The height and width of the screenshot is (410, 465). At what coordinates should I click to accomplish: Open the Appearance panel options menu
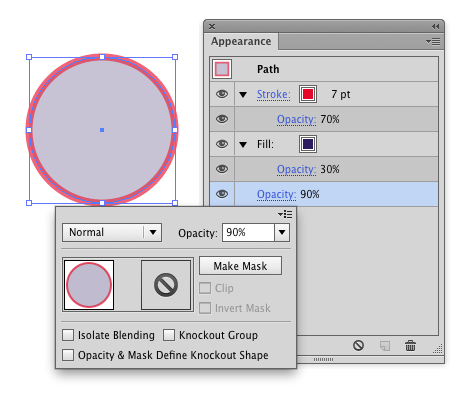click(433, 41)
